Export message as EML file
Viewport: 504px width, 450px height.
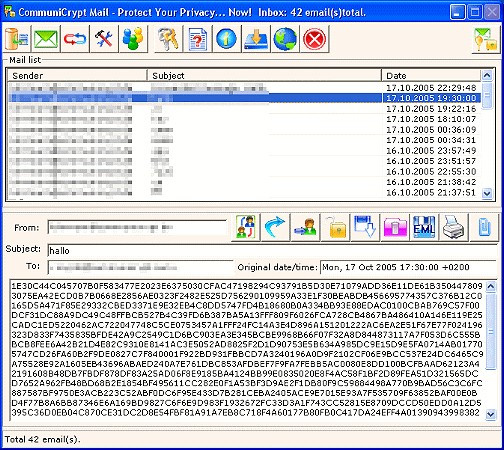point(424,227)
